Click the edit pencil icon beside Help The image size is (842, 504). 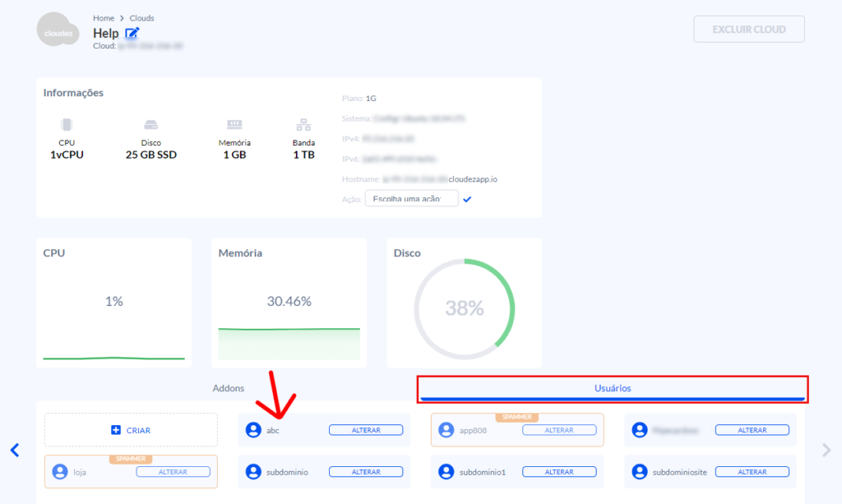point(132,33)
